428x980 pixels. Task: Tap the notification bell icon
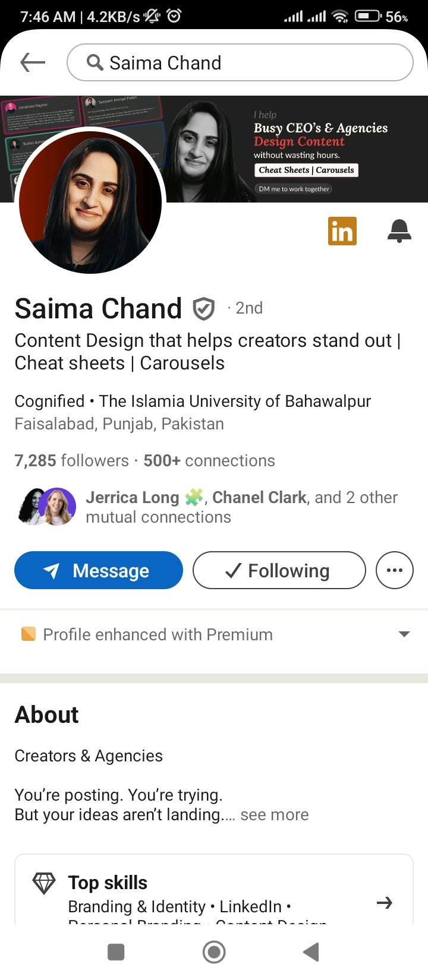click(x=399, y=231)
